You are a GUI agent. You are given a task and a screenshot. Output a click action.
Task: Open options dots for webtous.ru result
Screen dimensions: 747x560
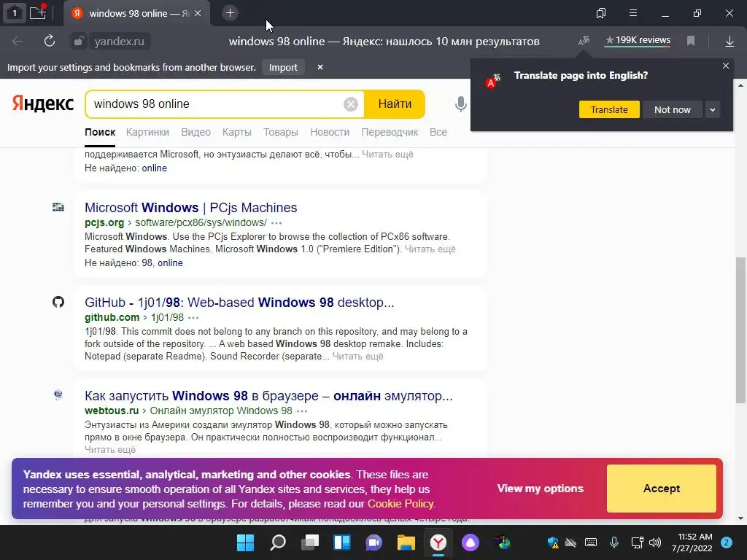coord(302,411)
